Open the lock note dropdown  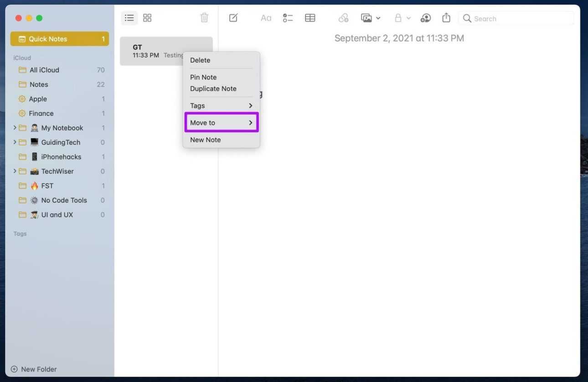(402, 18)
